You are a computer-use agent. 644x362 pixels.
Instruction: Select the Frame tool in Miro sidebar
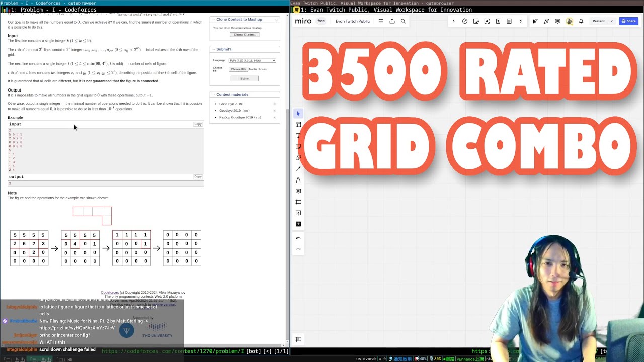click(x=298, y=202)
